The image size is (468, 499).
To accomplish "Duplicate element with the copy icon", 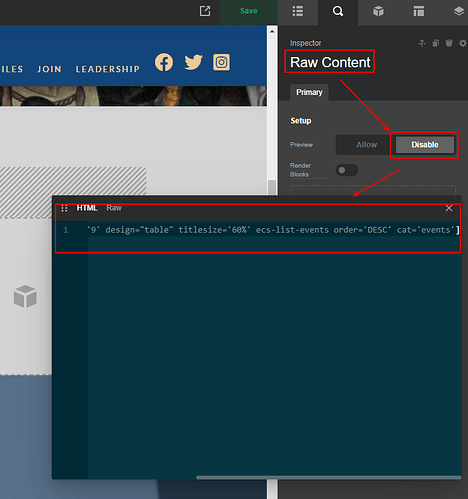I will tap(435, 43).
